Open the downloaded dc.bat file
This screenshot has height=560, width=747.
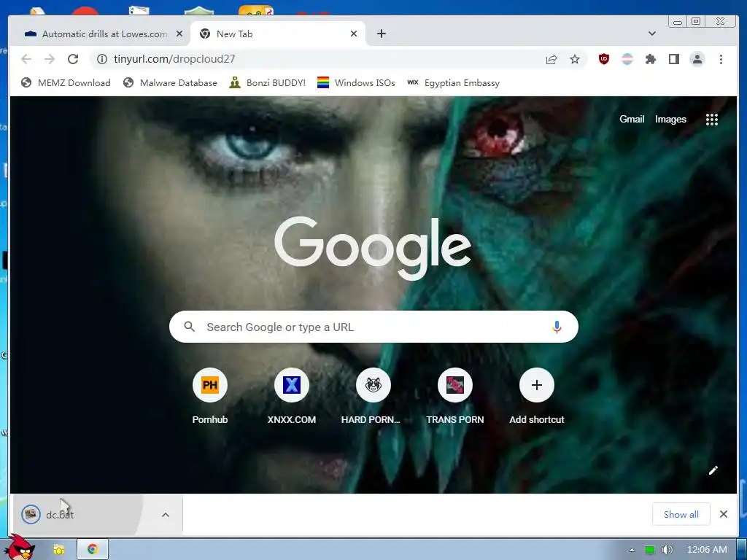81,515
